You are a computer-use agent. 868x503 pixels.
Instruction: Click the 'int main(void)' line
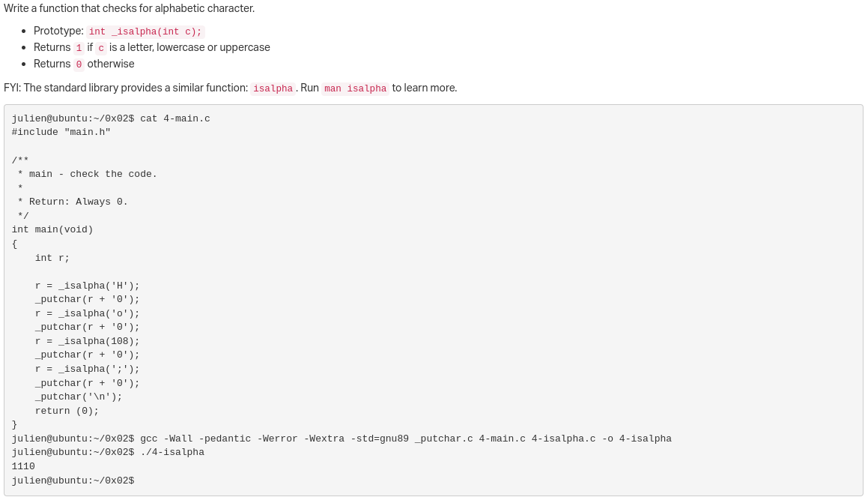52,229
